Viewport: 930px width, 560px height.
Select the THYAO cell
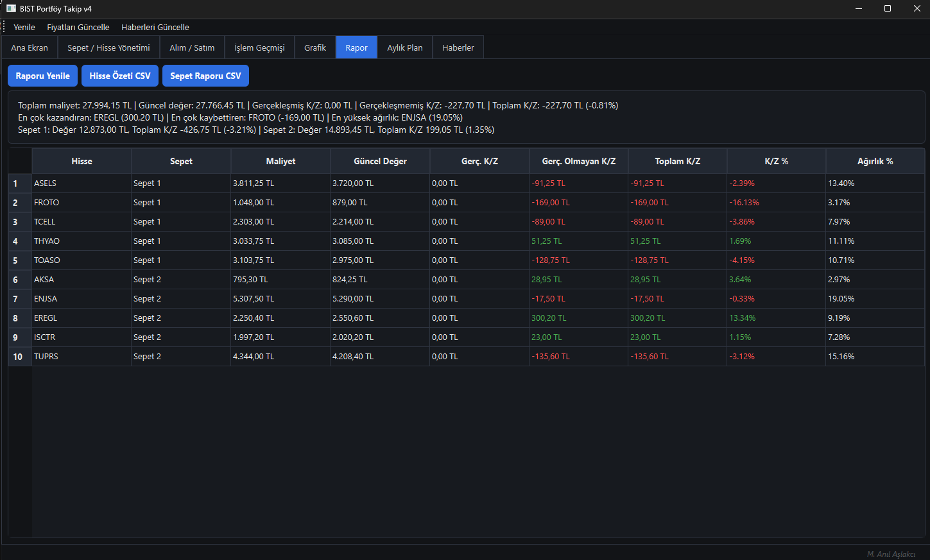(82, 241)
